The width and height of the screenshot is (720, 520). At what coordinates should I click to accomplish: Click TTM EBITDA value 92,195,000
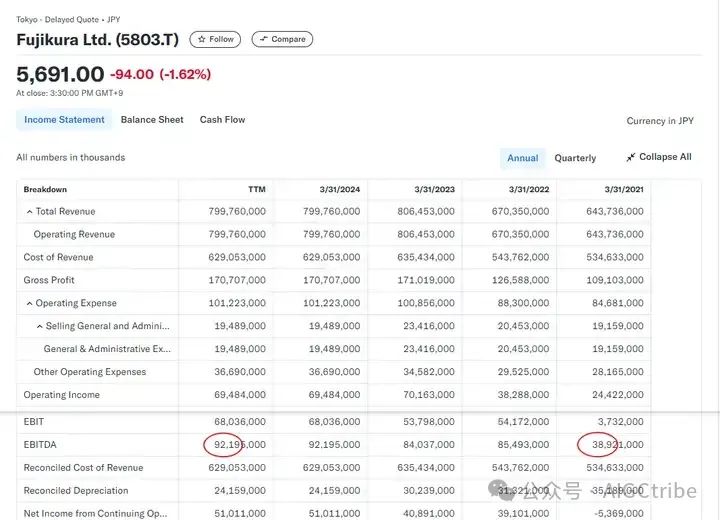point(240,445)
